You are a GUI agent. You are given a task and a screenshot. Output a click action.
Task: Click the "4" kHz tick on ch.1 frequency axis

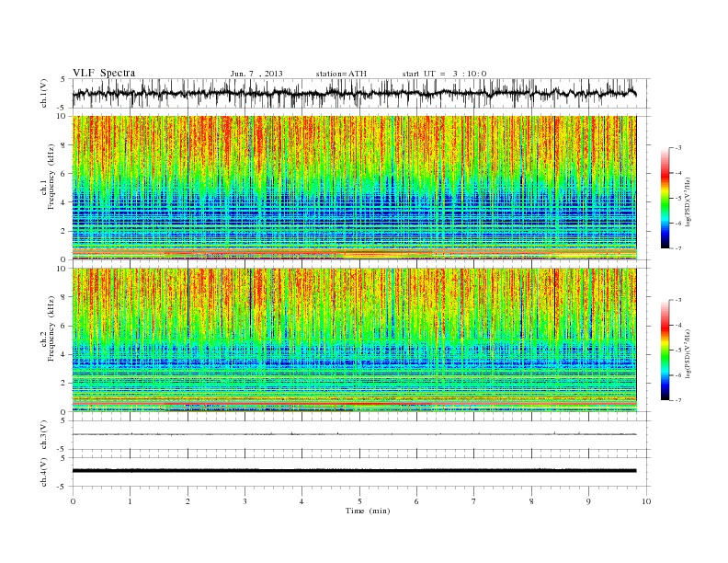(x=64, y=202)
